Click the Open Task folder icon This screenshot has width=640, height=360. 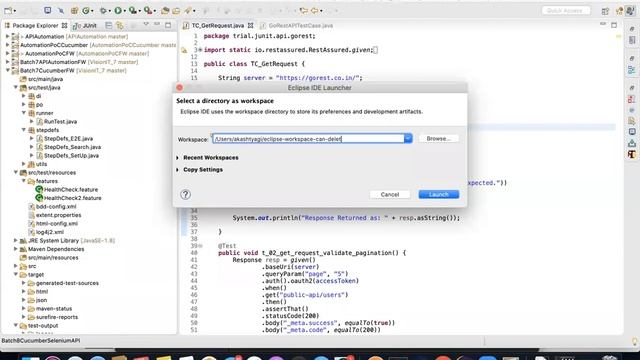coord(176,11)
